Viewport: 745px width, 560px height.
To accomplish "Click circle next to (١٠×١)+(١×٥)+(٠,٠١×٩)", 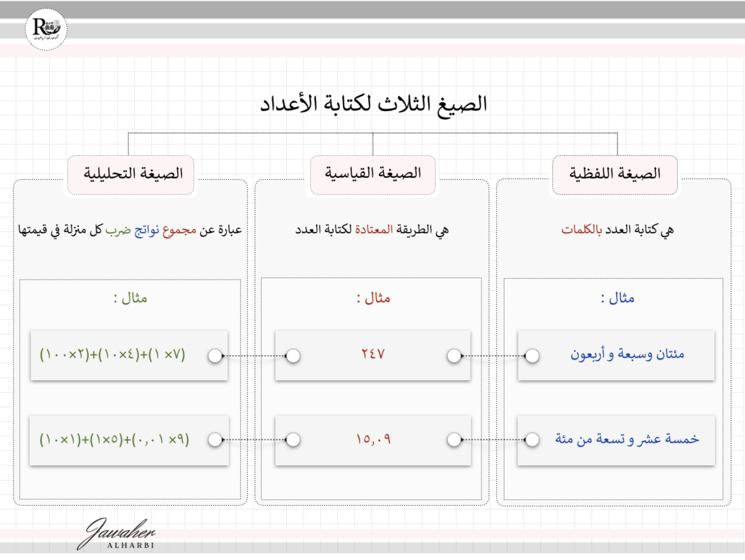I will point(215,440).
